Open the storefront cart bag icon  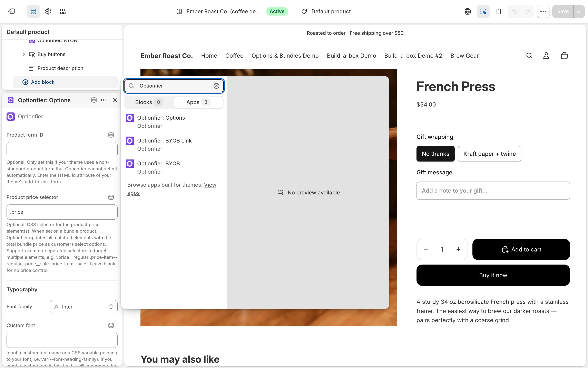point(564,56)
